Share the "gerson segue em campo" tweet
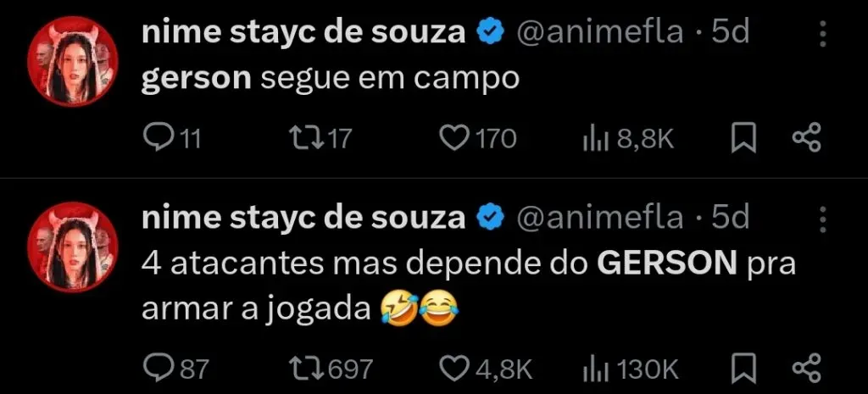 click(x=806, y=138)
